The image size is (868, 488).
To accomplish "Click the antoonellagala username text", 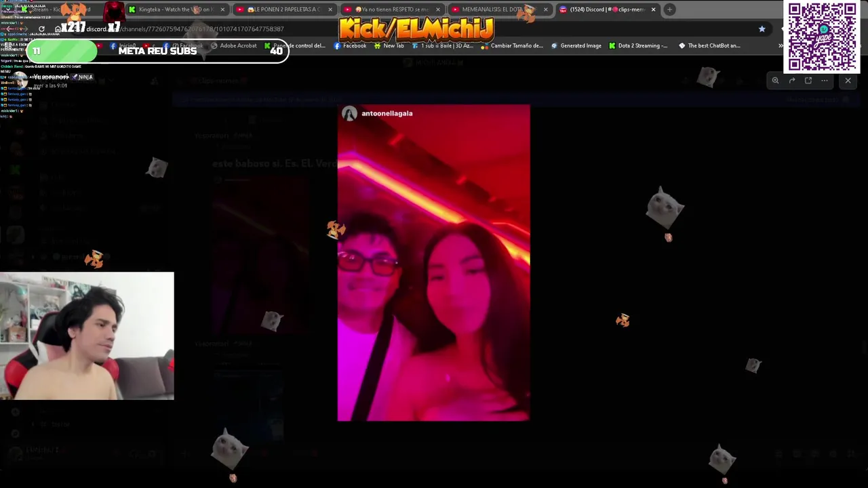I will click(387, 113).
